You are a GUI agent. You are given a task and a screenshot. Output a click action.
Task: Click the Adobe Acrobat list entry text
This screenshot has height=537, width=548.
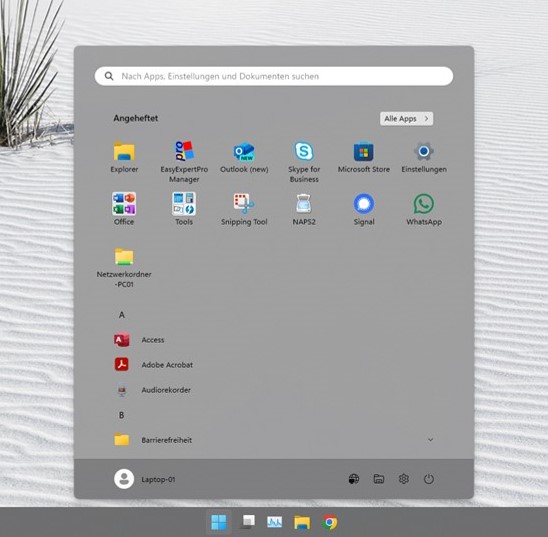[167, 365]
